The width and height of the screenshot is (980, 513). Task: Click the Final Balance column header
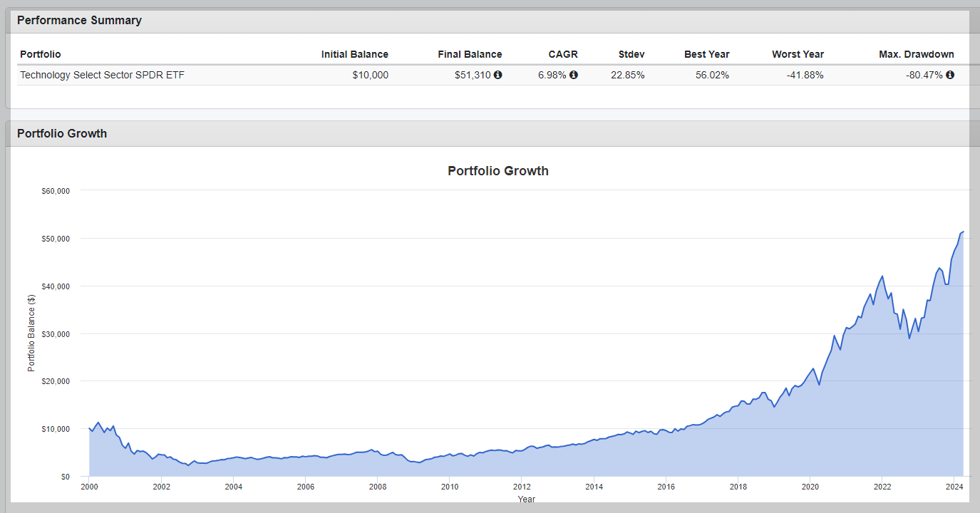coord(470,54)
